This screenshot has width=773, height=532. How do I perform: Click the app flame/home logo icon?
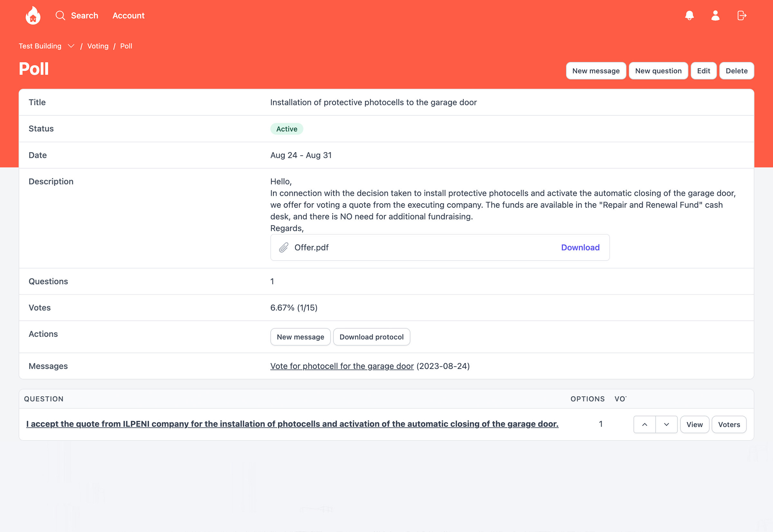point(33,15)
